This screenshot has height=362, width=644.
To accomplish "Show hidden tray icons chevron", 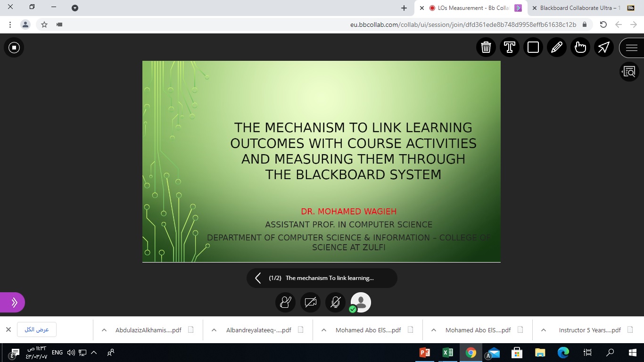I will [x=94, y=353].
